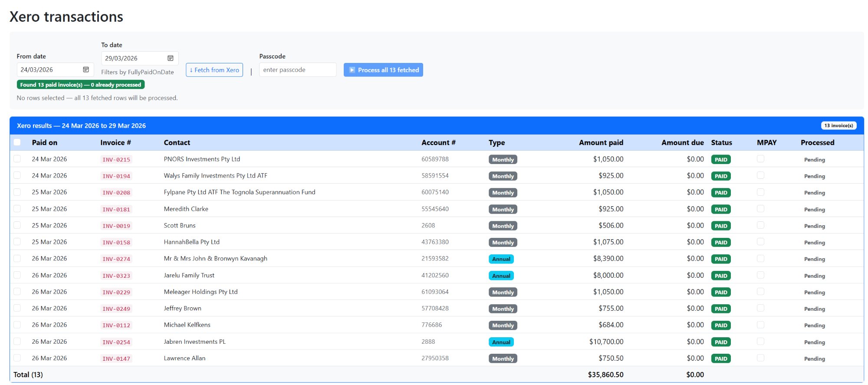868x385 pixels.
Task: Click amount paid $8,390.00
Action: tap(608, 258)
